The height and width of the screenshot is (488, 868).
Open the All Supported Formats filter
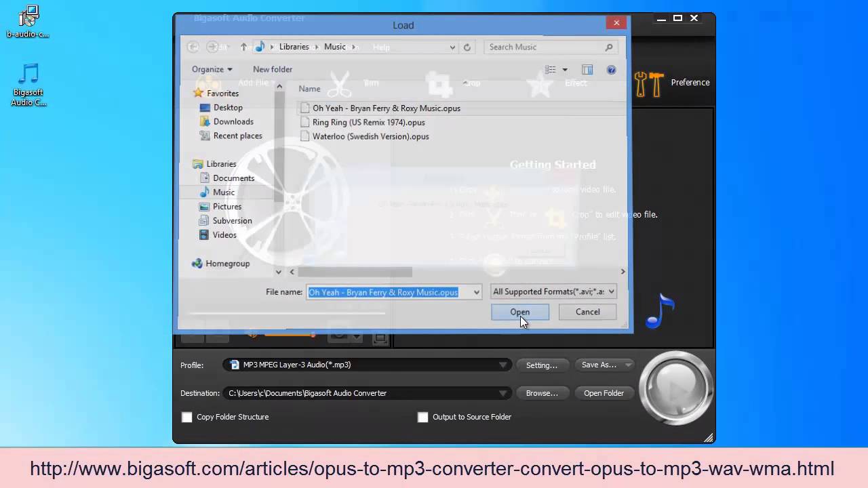coord(553,291)
